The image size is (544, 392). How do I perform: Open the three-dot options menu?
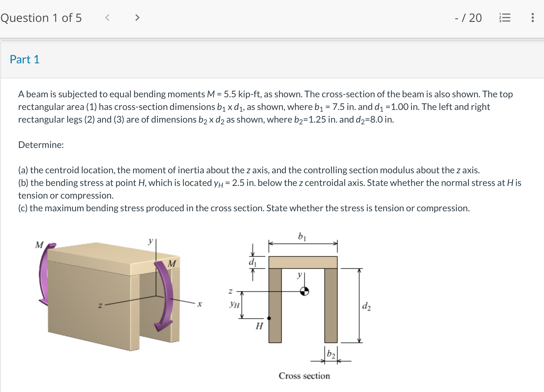coord(533,18)
